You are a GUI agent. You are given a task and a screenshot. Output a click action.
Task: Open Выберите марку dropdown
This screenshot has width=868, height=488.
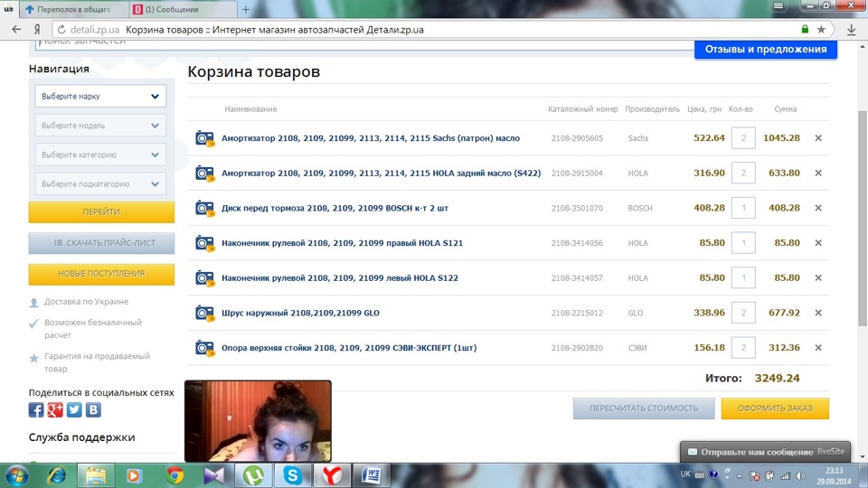point(100,97)
